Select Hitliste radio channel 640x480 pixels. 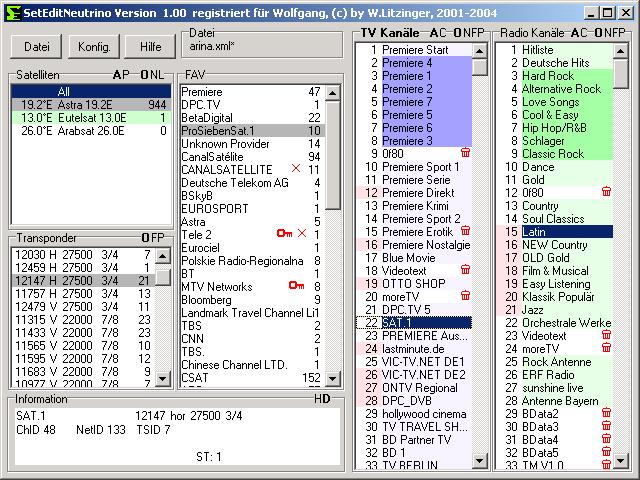pyautogui.click(x=555, y=50)
